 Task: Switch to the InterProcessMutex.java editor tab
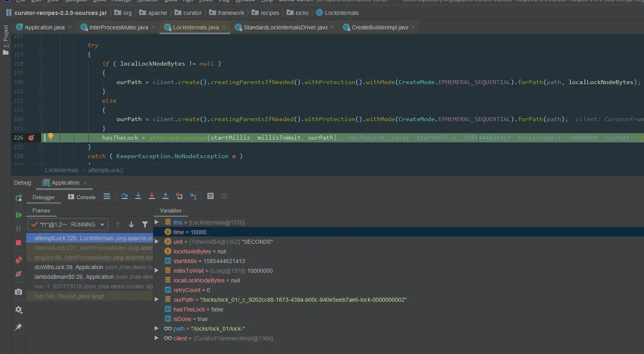[x=119, y=27]
